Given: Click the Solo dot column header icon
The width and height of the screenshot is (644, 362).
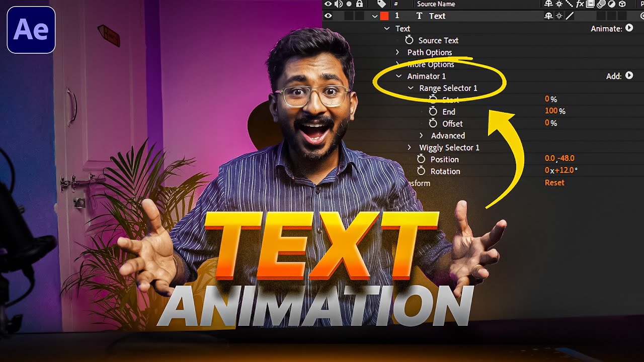Looking at the screenshot, I should 349,4.
